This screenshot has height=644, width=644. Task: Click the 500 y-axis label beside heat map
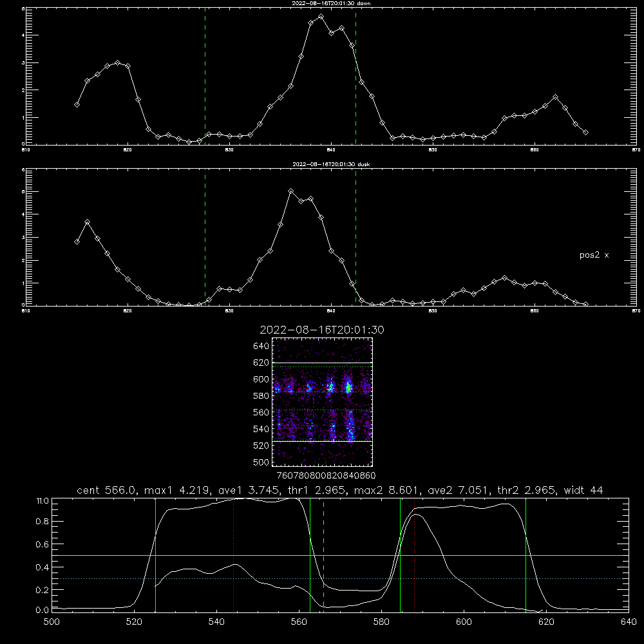point(261,462)
